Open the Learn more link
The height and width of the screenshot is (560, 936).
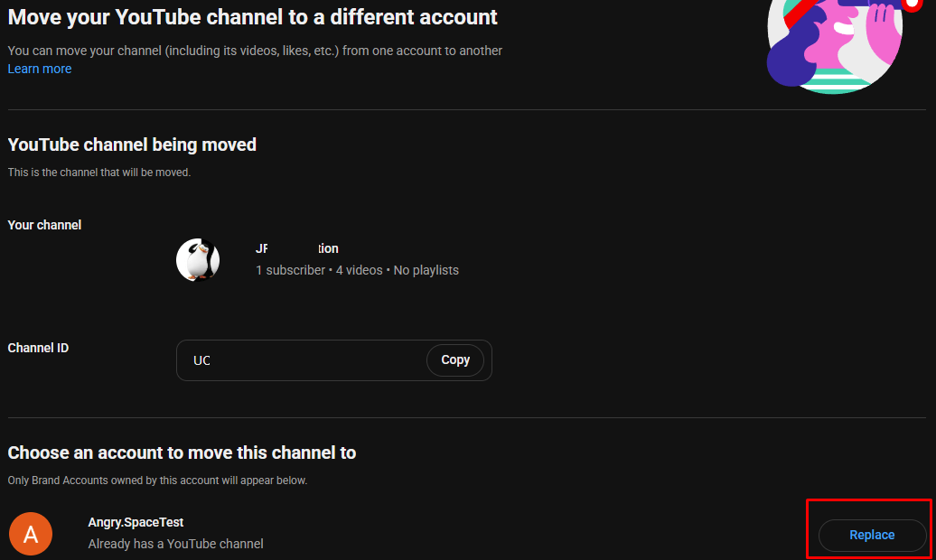click(40, 69)
